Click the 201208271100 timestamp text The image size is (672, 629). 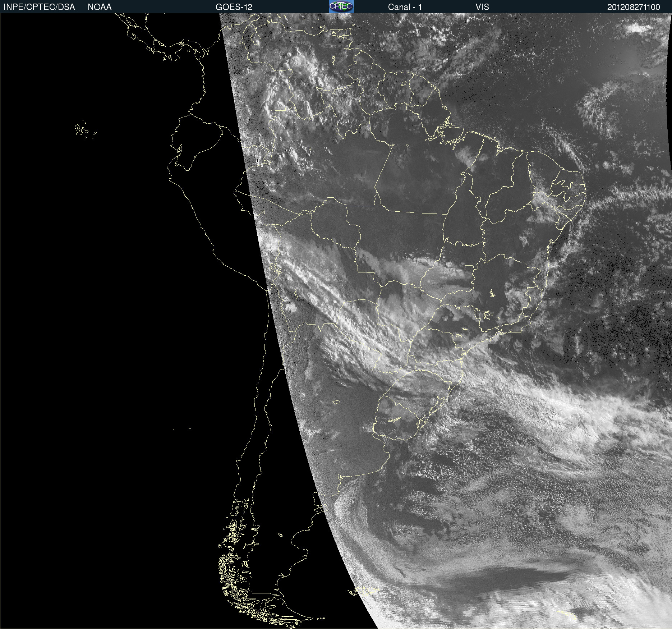click(x=634, y=7)
